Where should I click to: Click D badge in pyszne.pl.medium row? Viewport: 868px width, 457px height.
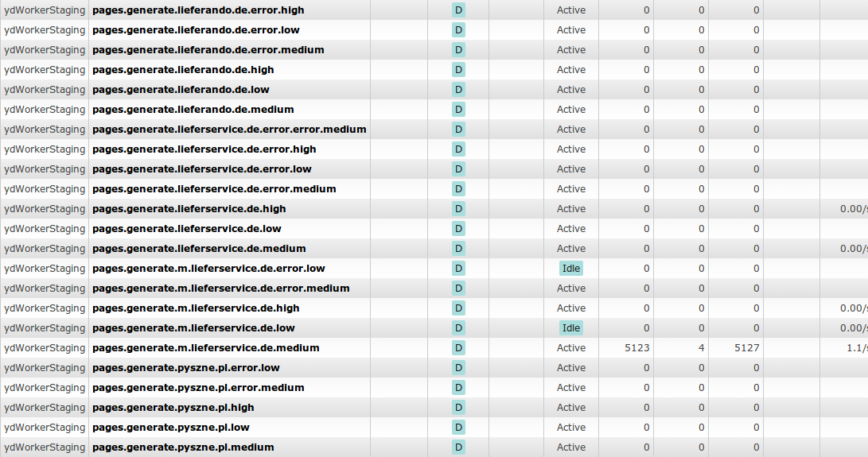click(458, 447)
